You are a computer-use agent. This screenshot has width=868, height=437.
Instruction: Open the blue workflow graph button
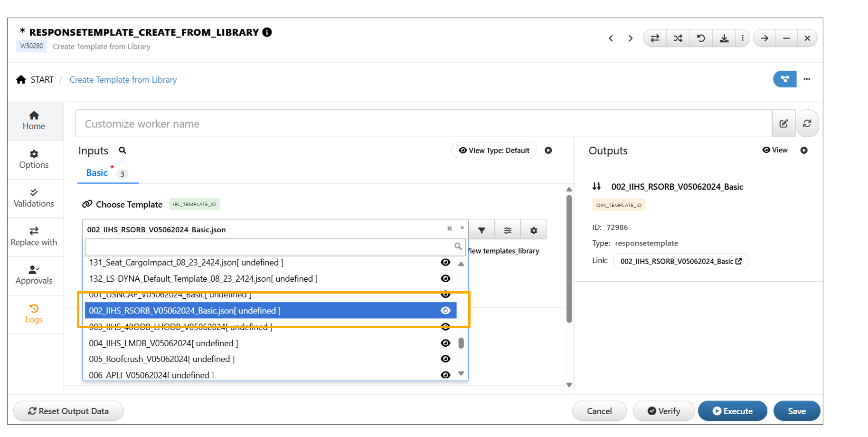(784, 79)
